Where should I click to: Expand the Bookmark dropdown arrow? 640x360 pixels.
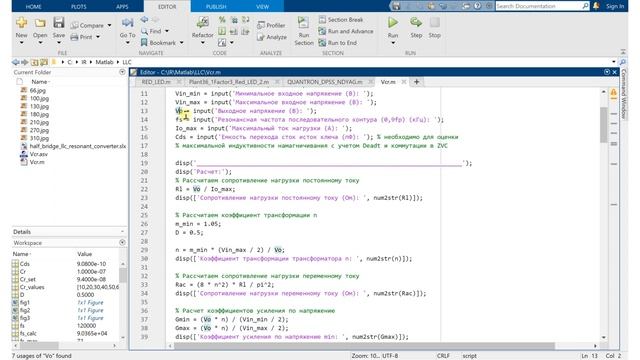[x=181, y=42]
